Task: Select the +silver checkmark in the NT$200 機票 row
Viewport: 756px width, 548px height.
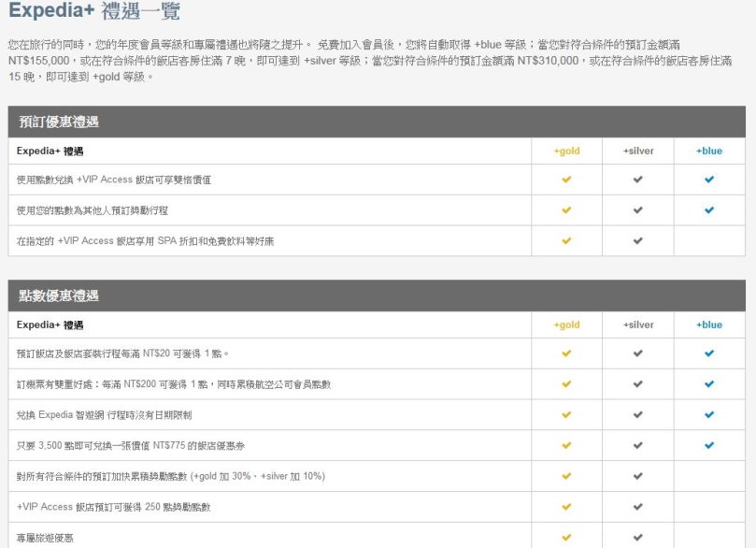Action: coord(638,384)
